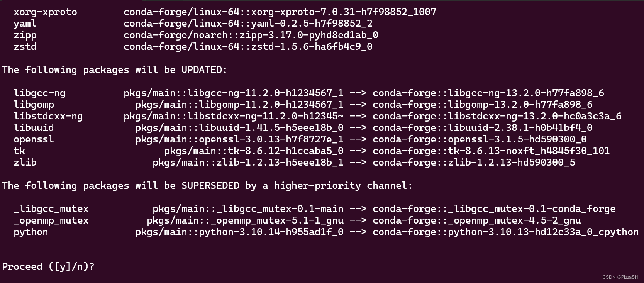This screenshot has width=644, height=283.
Task: Click the libgcc-ng package name
Action: pos(39,93)
